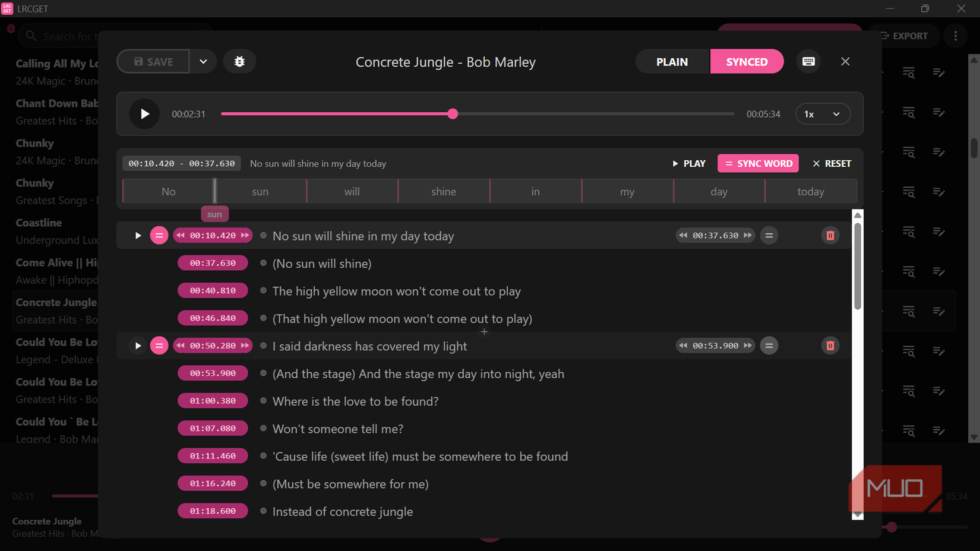Open the keyboard shortcuts icon
This screenshot has height=551, width=980.
click(808, 62)
